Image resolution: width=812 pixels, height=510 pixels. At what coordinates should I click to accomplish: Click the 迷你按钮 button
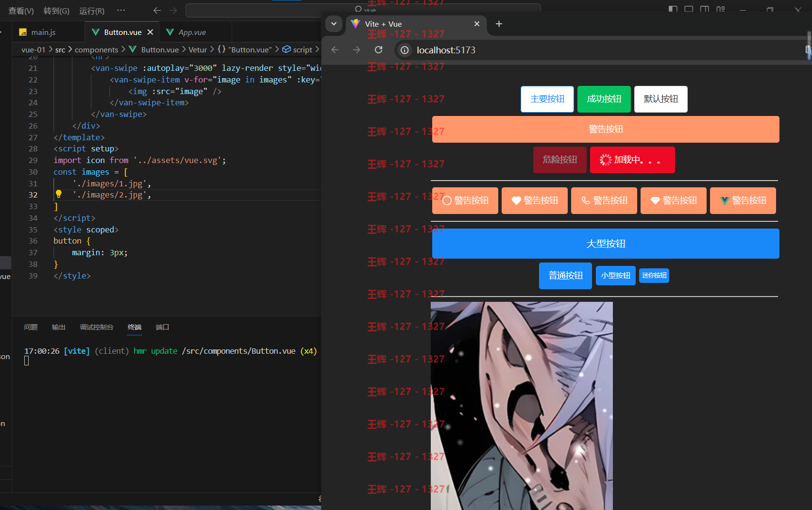click(x=654, y=276)
